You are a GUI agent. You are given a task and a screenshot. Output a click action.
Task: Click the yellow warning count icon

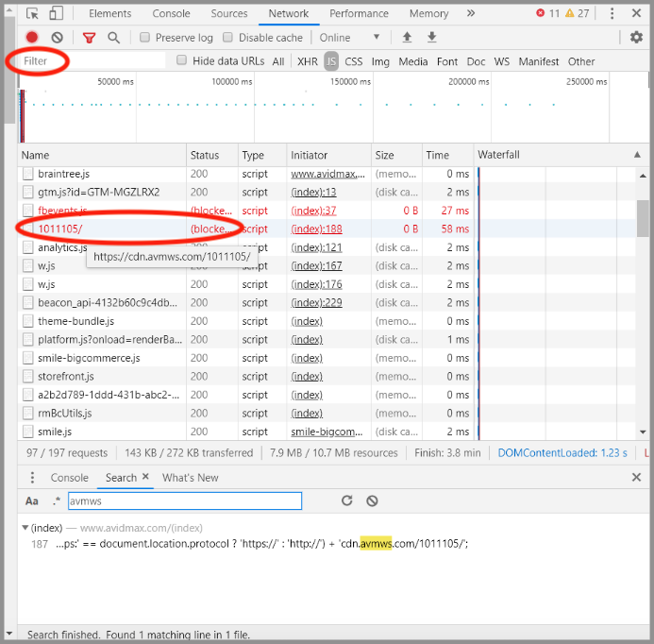[x=569, y=13]
